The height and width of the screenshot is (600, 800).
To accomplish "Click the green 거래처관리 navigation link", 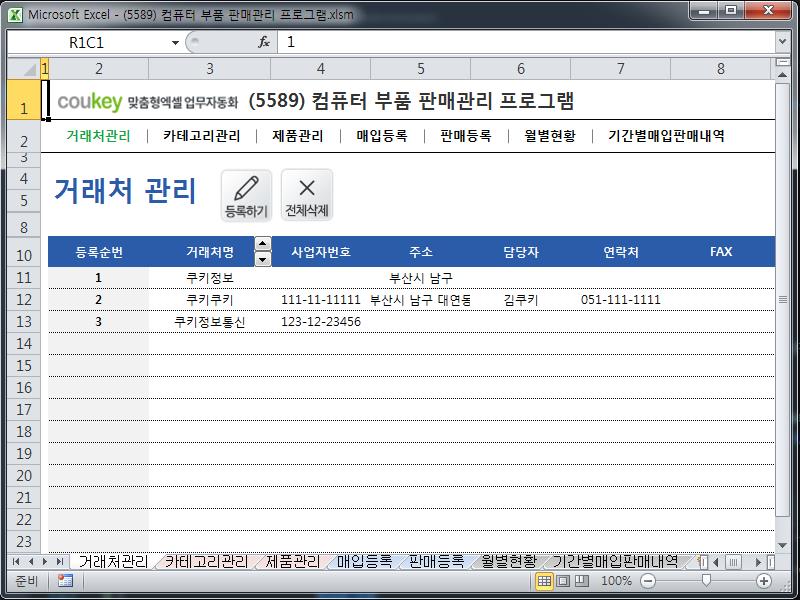I will pyautogui.click(x=98, y=136).
